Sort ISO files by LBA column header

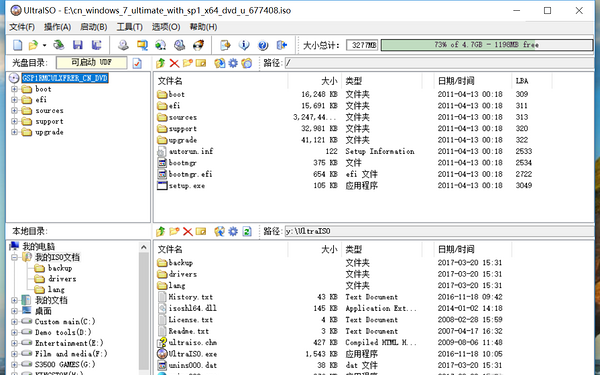pos(532,81)
